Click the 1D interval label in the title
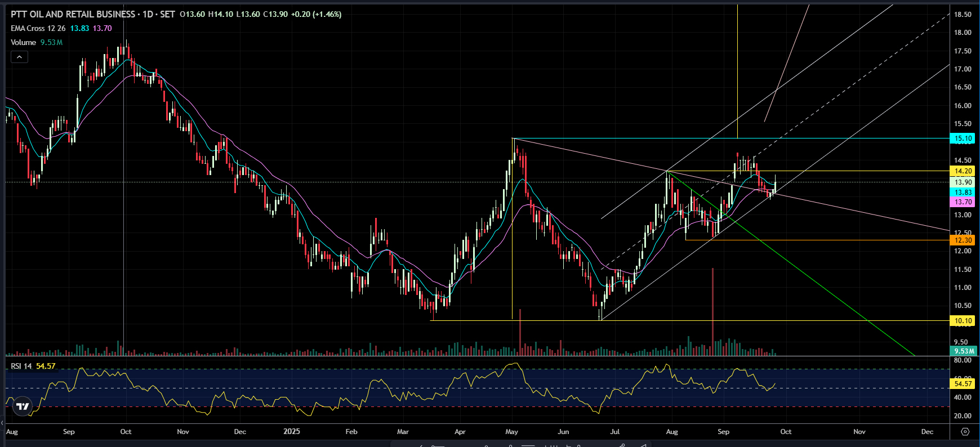 [148, 14]
